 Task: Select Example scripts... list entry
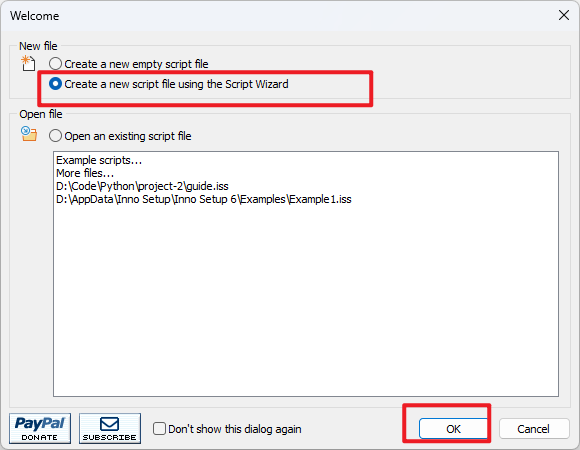coord(99,160)
